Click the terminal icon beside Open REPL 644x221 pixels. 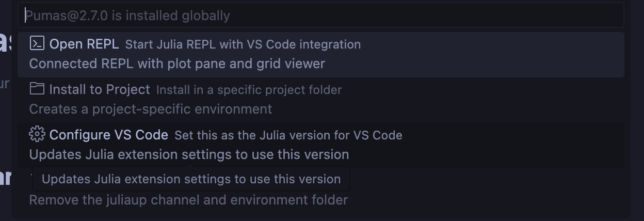click(37, 43)
